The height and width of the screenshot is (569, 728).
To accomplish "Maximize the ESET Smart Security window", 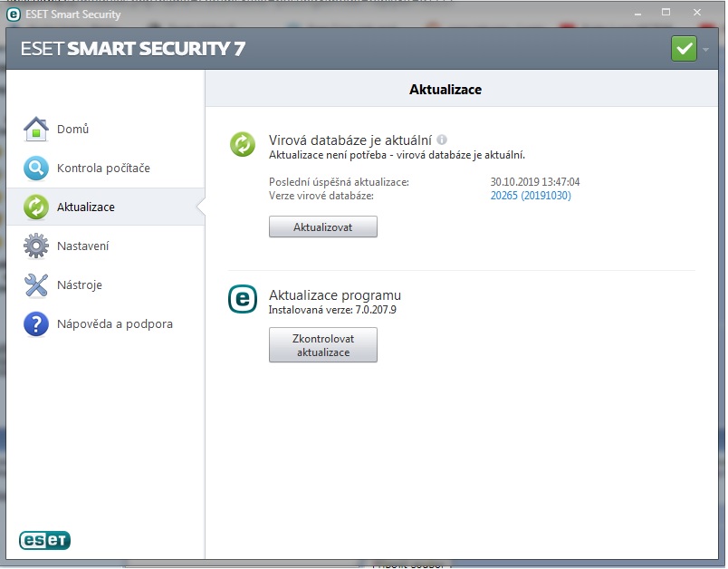I will pyautogui.click(x=666, y=13).
